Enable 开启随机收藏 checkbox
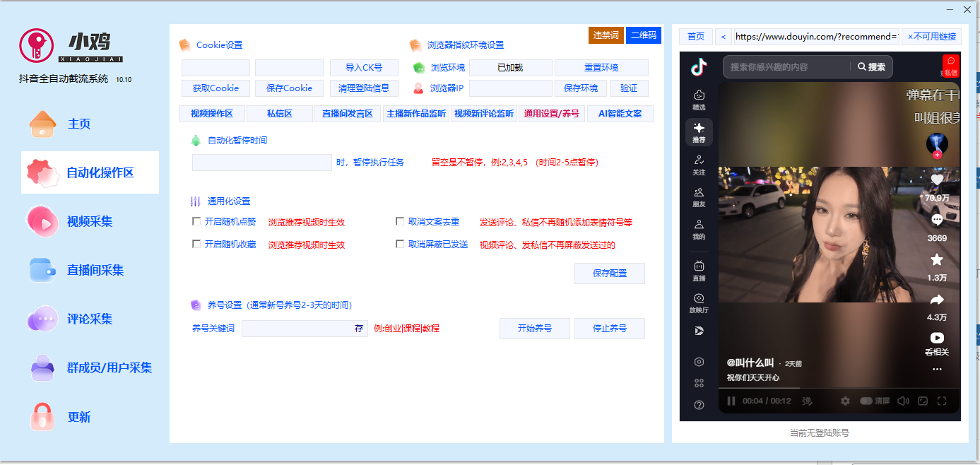 tap(196, 244)
